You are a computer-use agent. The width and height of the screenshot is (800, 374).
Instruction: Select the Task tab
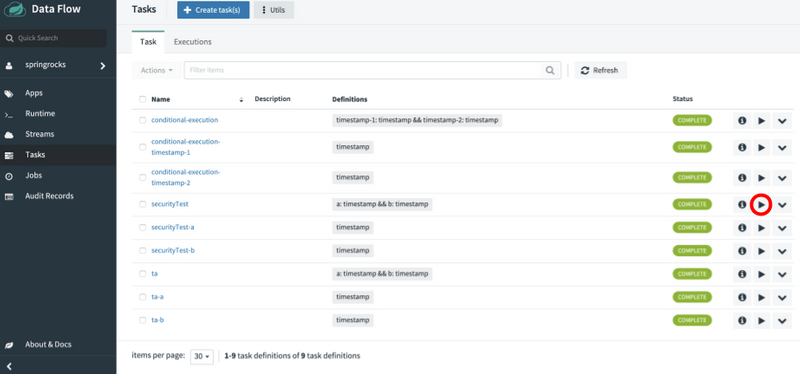[148, 42]
